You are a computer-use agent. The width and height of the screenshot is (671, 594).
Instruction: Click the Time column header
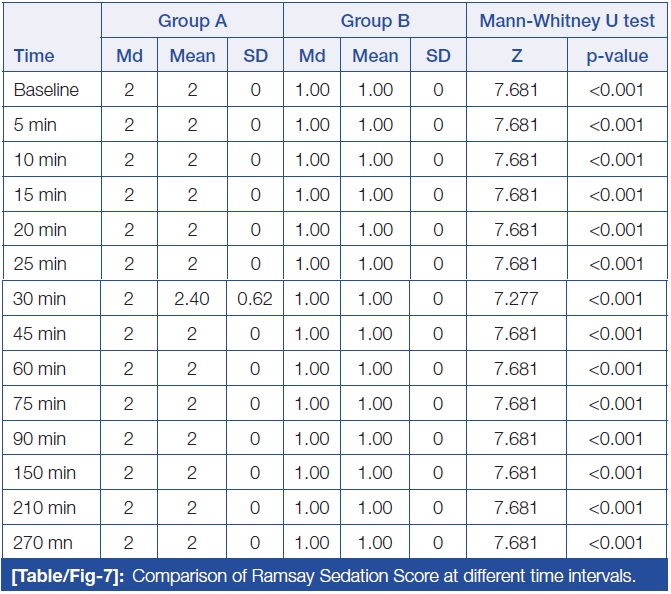pos(34,56)
